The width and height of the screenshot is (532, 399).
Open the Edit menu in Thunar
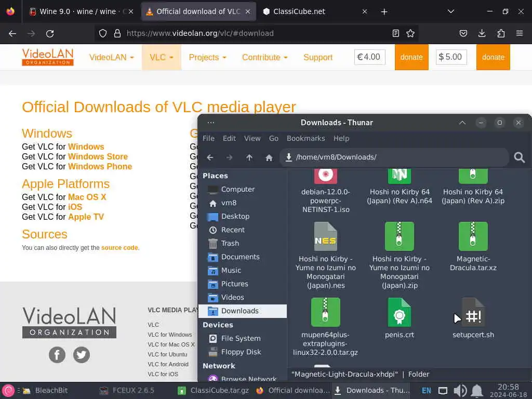coord(229,138)
